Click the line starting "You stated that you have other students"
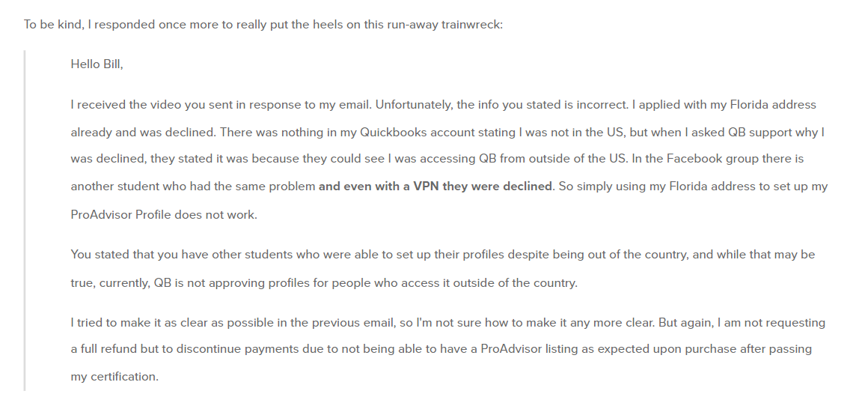868x406 pixels. click(443, 255)
